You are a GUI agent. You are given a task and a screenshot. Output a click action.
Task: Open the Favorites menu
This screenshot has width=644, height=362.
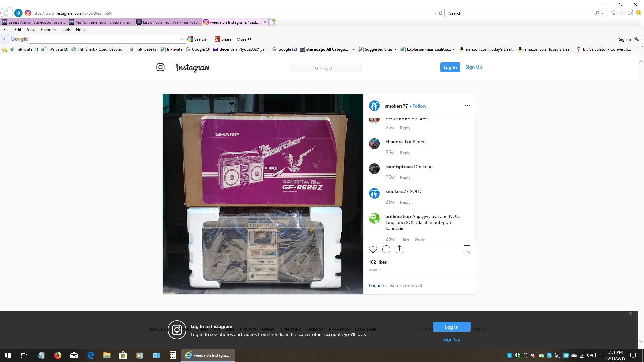(48, 30)
